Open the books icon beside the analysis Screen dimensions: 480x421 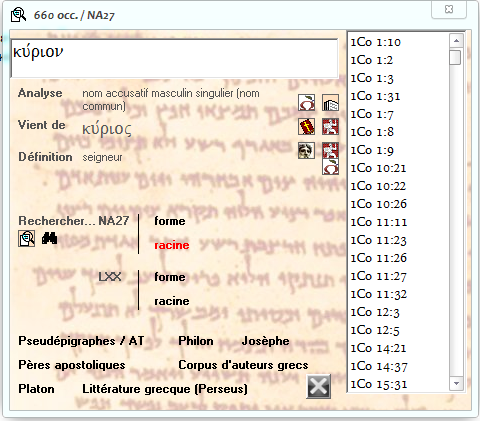tap(330, 102)
